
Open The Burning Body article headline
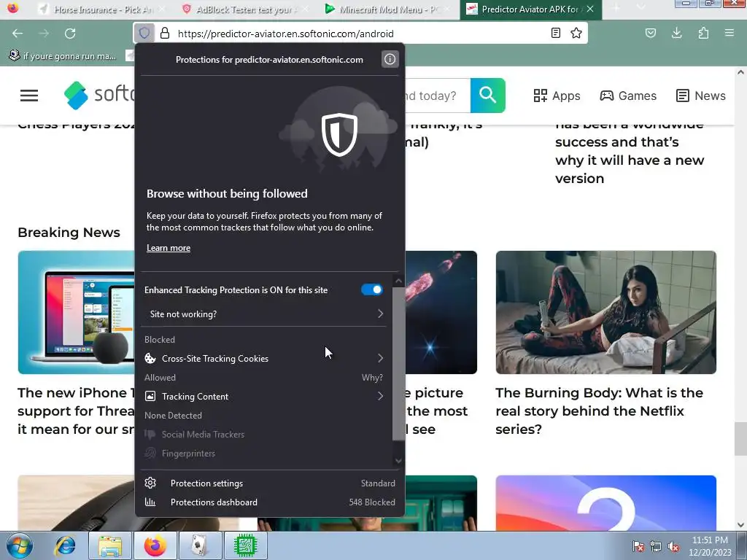point(600,411)
